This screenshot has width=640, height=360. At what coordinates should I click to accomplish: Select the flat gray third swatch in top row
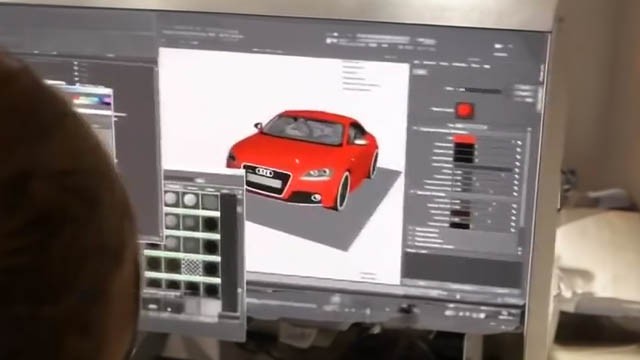coord(210,202)
